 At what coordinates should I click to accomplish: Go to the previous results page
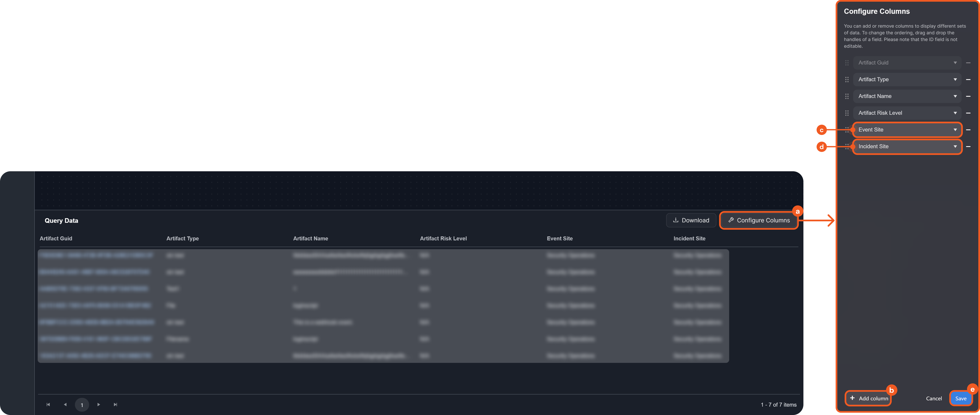(x=65, y=404)
